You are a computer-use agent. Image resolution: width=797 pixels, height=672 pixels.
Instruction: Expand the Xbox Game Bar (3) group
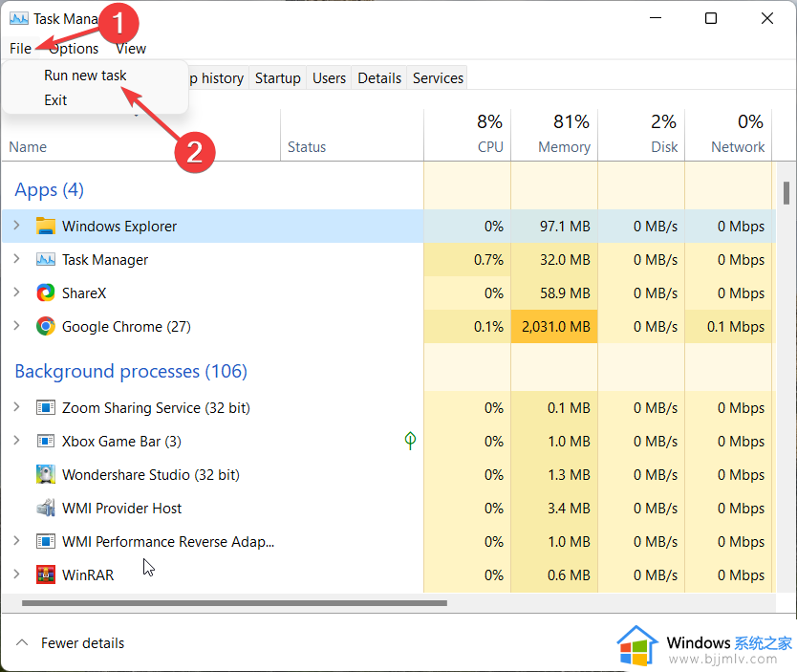click(x=16, y=441)
